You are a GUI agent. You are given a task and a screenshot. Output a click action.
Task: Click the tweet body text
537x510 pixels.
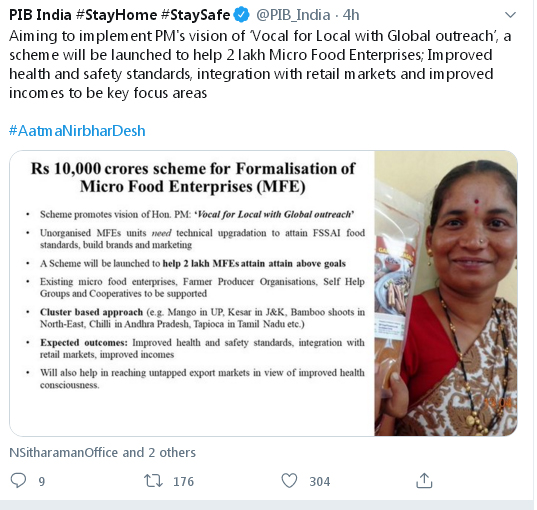point(260,64)
